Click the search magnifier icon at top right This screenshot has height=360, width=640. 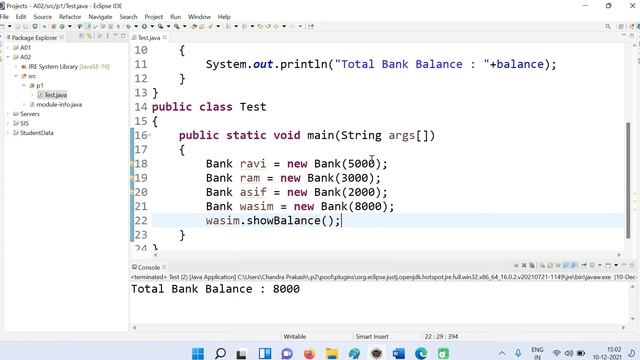[x=608, y=27]
